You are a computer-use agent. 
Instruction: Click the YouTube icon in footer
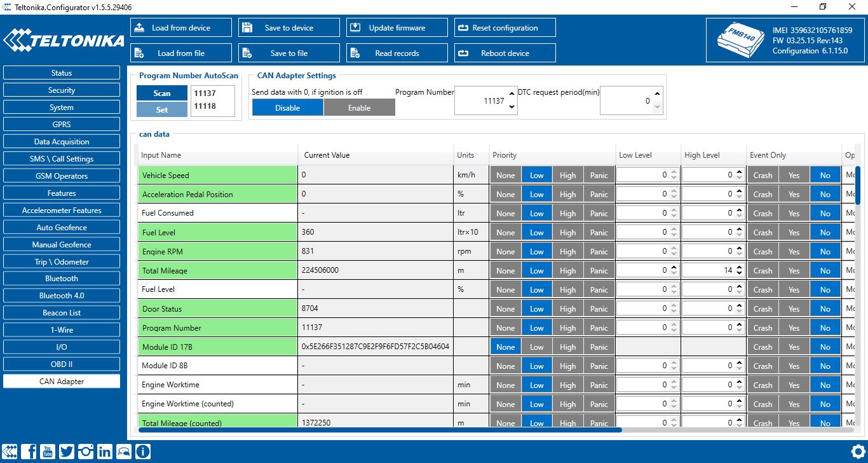point(48,452)
